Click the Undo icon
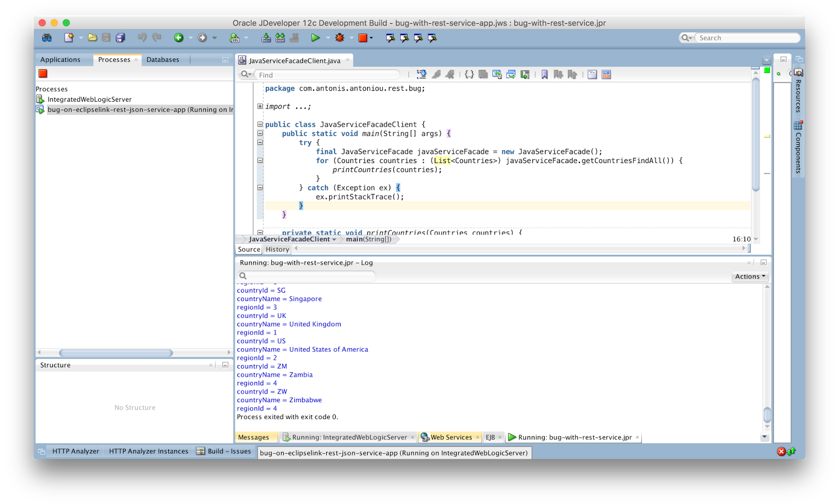This screenshot has height=504, width=839. 142,38
